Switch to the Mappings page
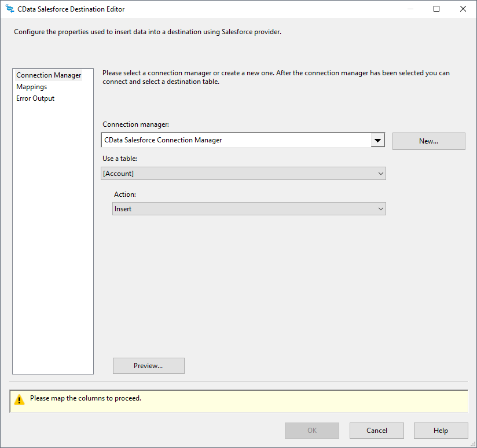 (x=32, y=87)
